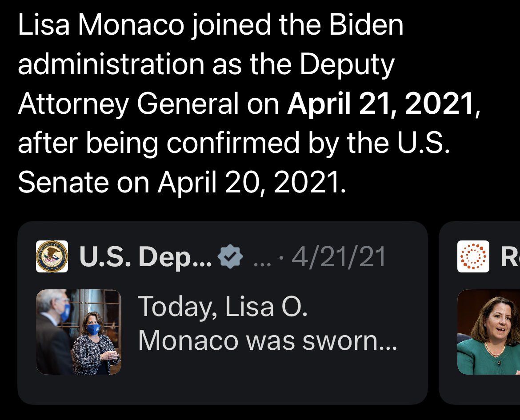This screenshot has height=420, width=520.
Task: Tap the Reuters dotted-circle logo
Action: coord(473,256)
